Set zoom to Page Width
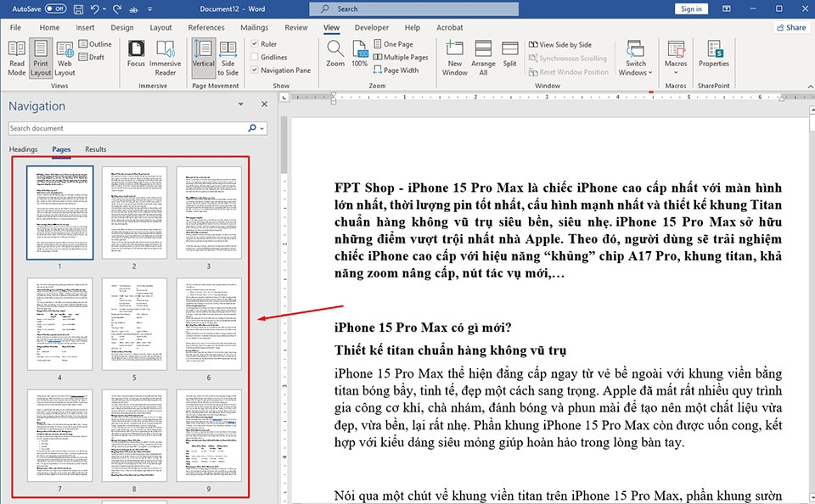 [396, 70]
